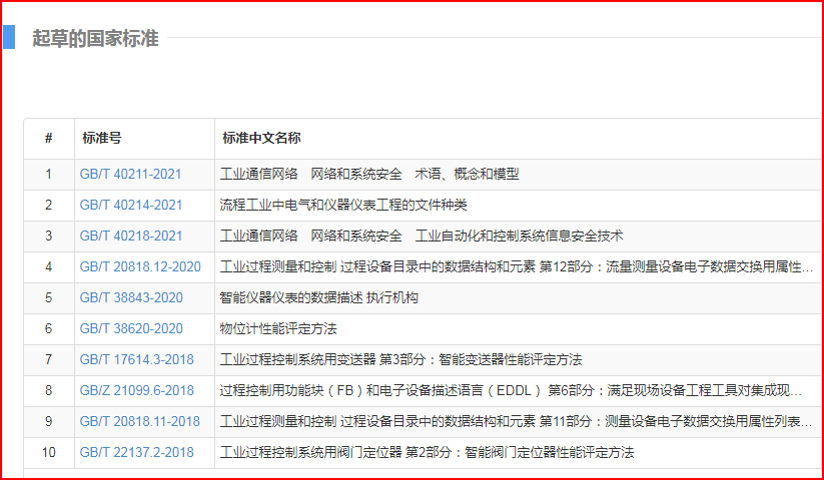Click title 流程工业中电气和仪器仪表工程的文件种类
The width and height of the screenshot is (824, 480).
point(343,205)
